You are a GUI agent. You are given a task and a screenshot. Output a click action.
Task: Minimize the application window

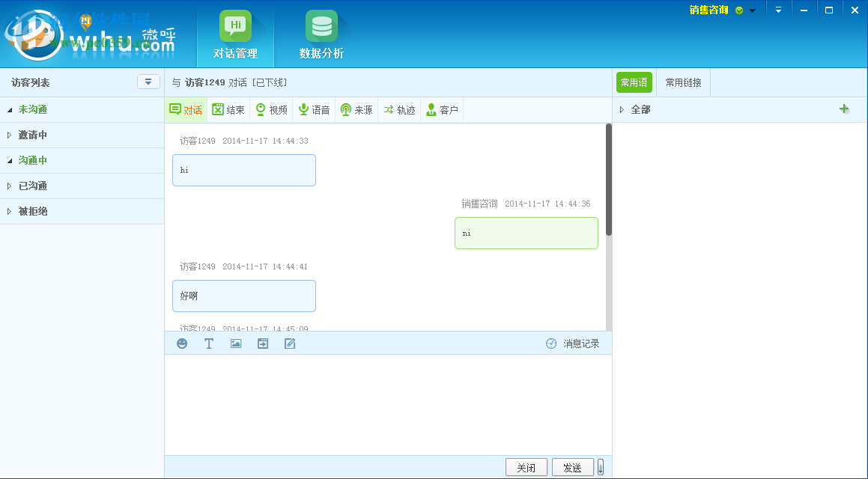(x=804, y=10)
